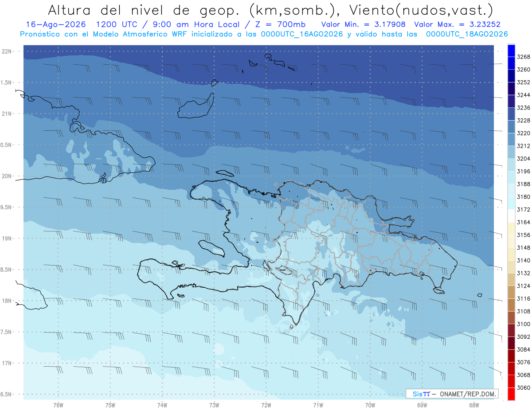
Task: Click the topmost bright blue colorbar swatch
Action: [511, 51]
